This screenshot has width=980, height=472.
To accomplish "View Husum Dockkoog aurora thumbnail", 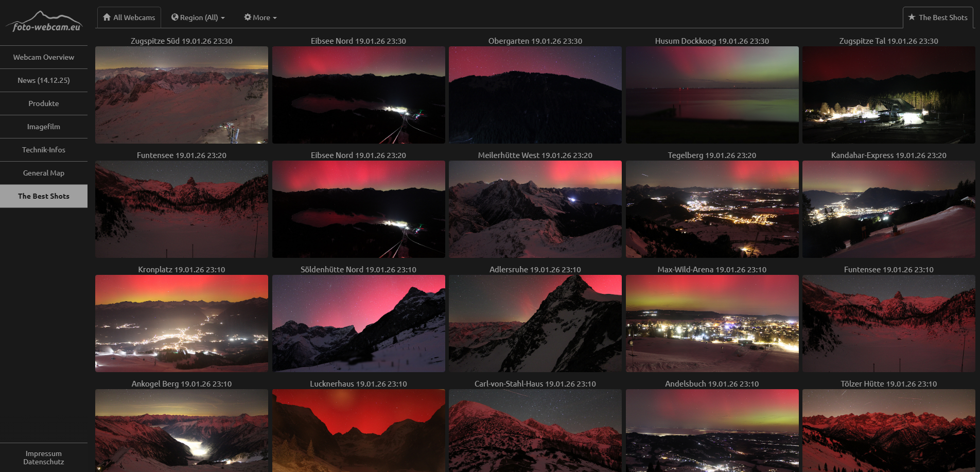I will (x=712, y=95).
